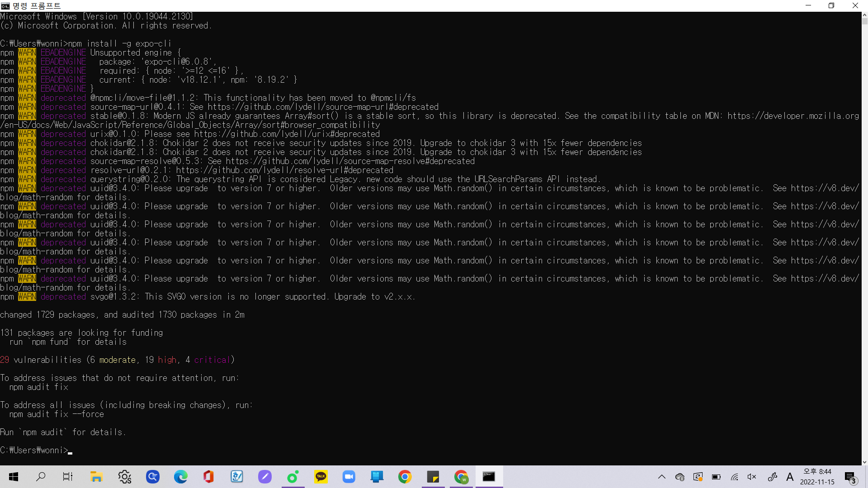Open KakaoTalk from the taskbar
The image size is (868, 488).
(321, 477)
